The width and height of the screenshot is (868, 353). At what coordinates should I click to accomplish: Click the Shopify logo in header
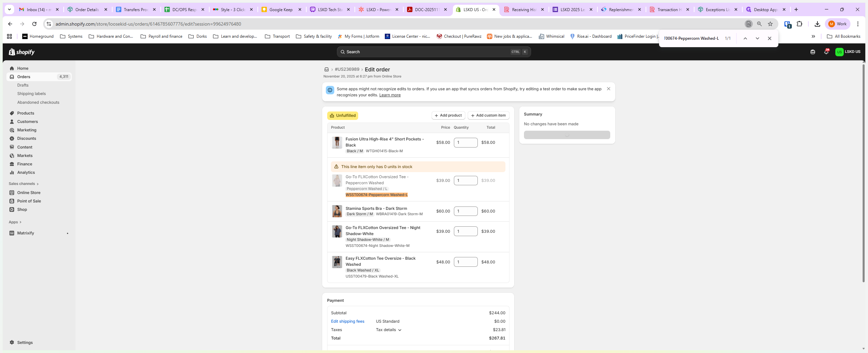pyautogui.click(x=22, y=52)
